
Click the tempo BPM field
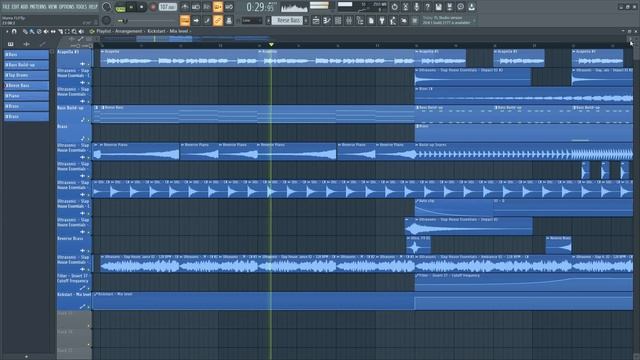168,7
